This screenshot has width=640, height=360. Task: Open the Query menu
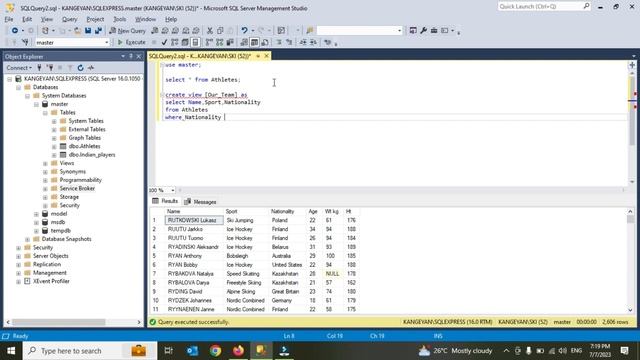point(69,19)
